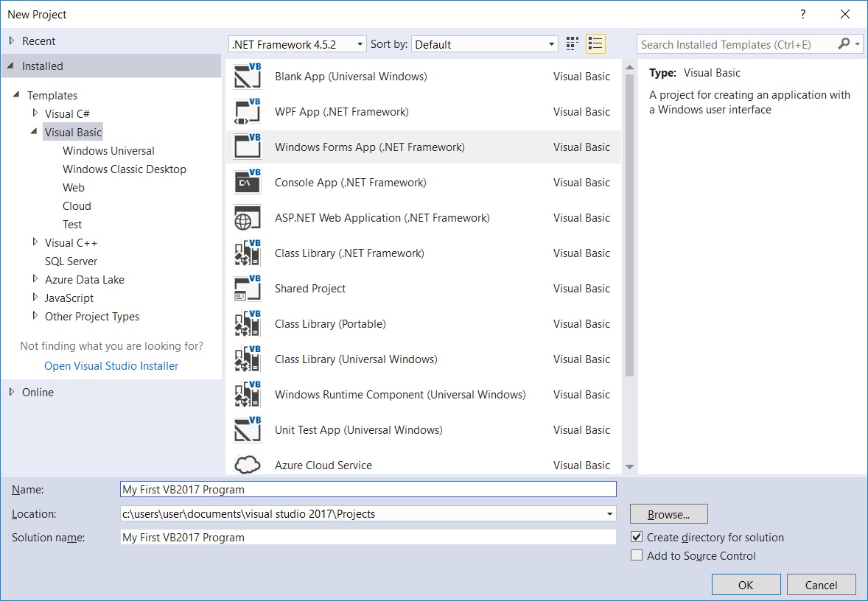Click the Azure Cloud Service cloud icon
The width and height of the screenshot is (868, 601).
pyautogui.click(x=246, y=465)
